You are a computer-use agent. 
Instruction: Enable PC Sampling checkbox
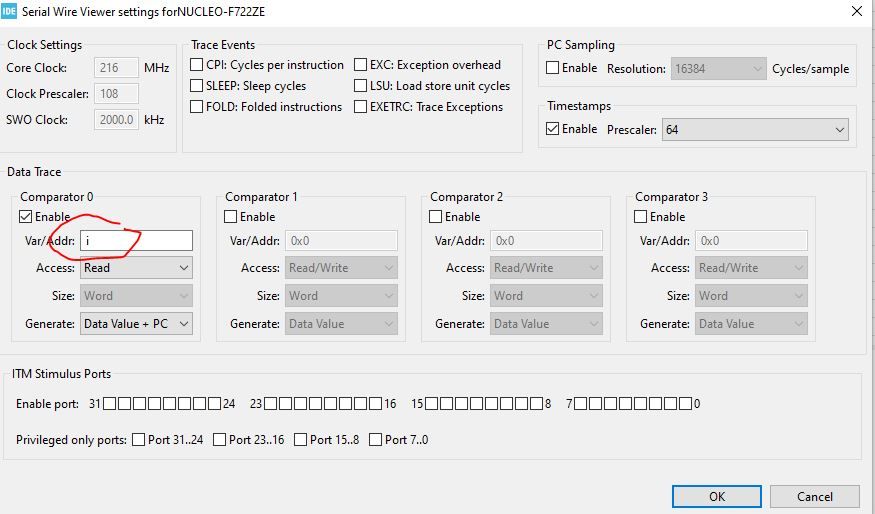point(553,68)
